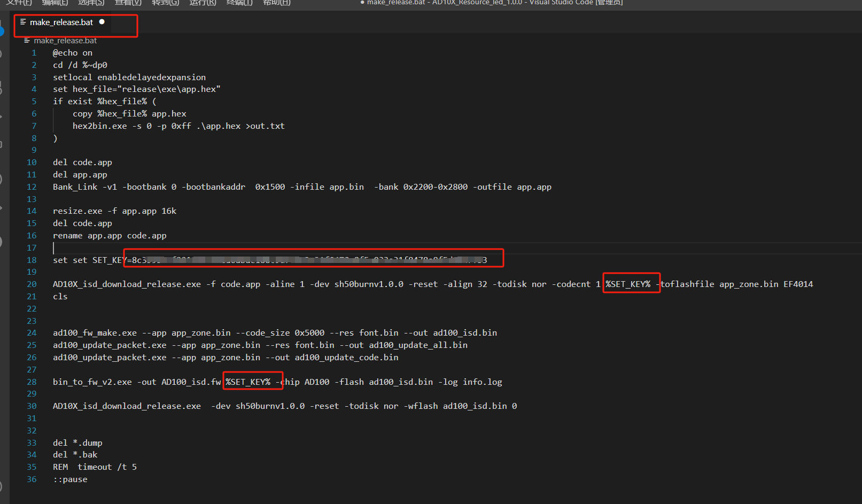Click the 'Bank_Link' command text
Viewport: 862px width, 504px height.
coord(75,187)
